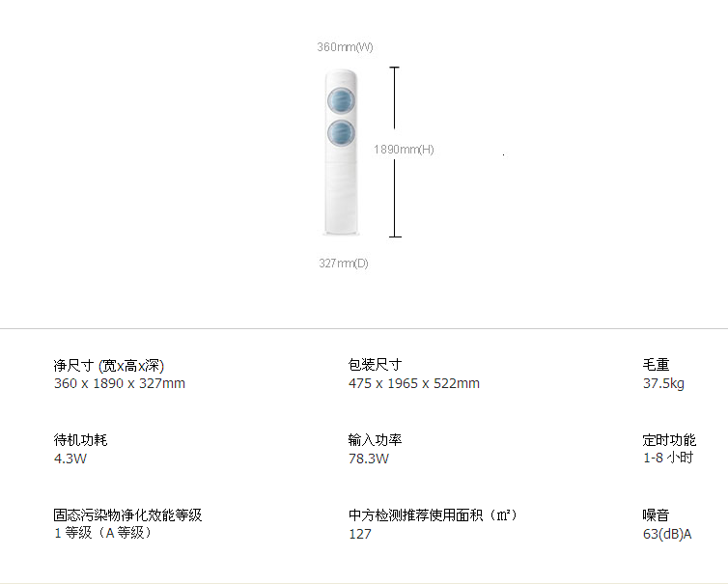Select the 固态污染物净化效能等级 heading

point(127,515)
